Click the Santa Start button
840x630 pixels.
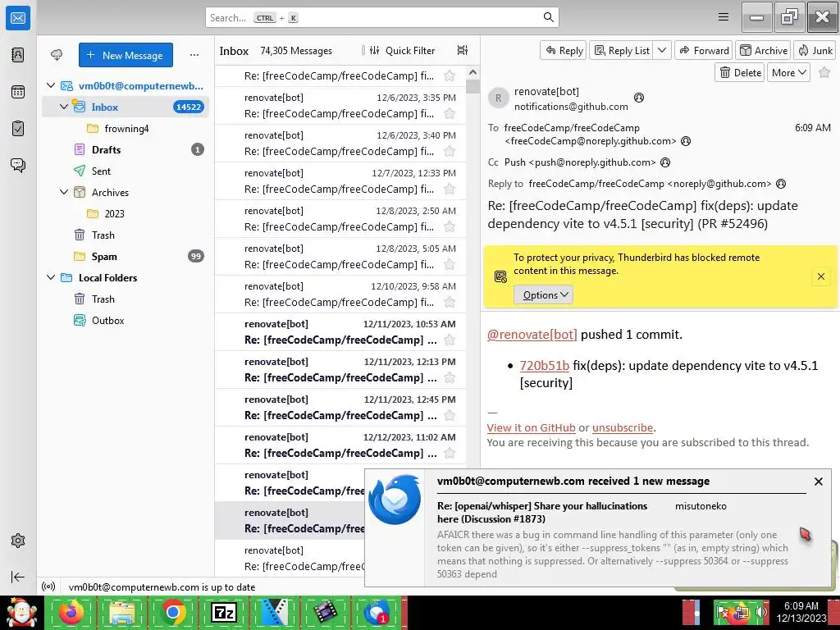point(21,612)
